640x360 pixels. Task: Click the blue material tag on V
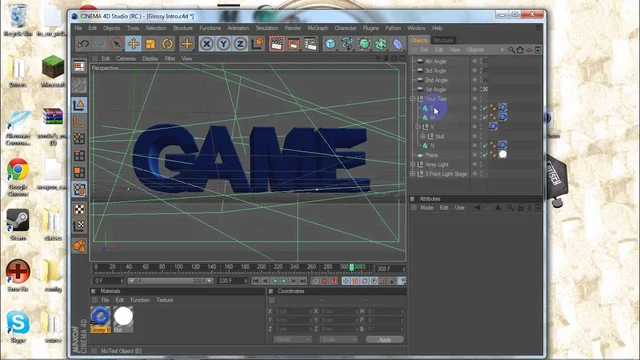493,126
